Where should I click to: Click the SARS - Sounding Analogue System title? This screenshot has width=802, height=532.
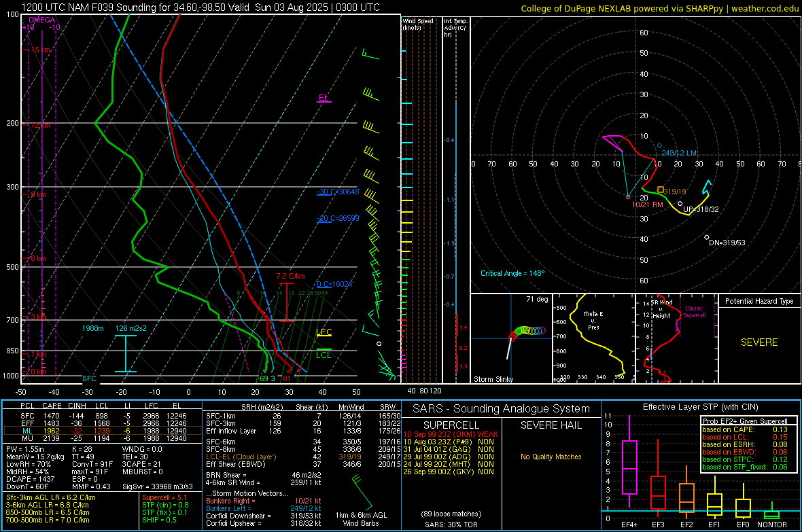(501, 409)
